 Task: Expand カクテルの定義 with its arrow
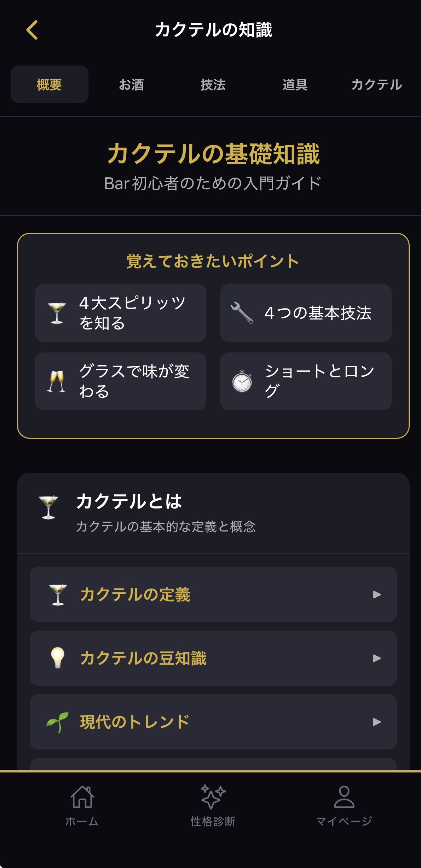377,594
